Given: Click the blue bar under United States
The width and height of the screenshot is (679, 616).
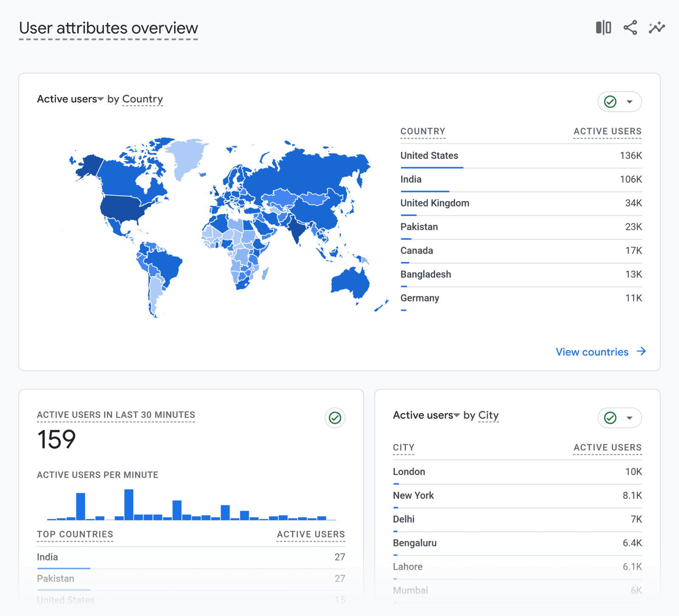Looking at the screenshot, I should [432, 167].
